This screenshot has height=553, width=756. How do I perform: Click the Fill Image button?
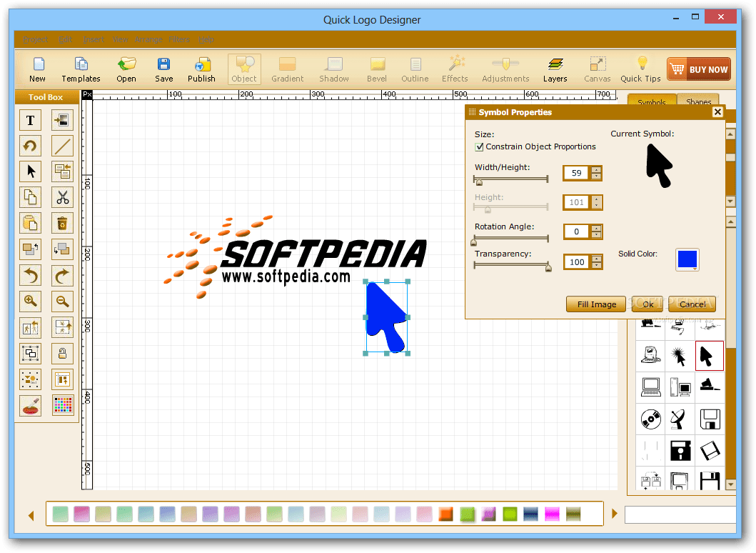(596, 304)
